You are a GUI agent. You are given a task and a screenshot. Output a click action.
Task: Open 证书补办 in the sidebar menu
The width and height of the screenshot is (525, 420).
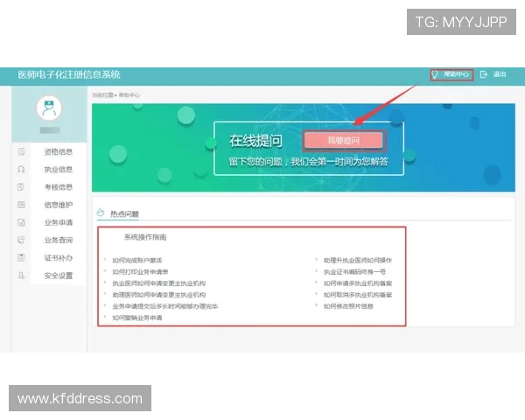(59, 258)
